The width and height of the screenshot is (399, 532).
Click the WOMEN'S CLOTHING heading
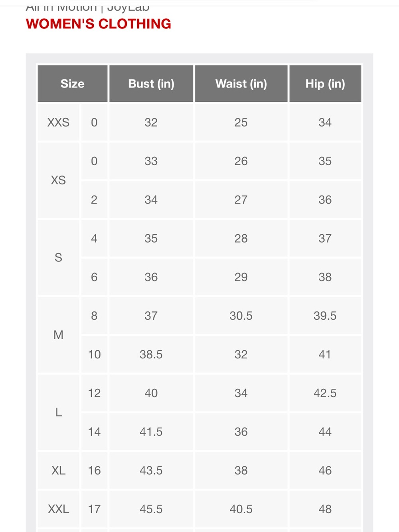pyautogui.click(x=99, y=24)
